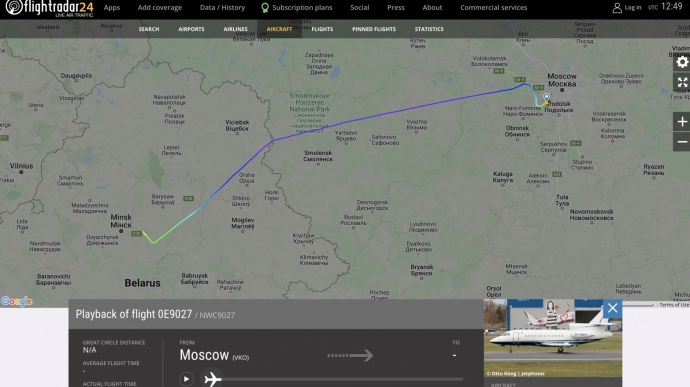690x387 pixels.
Task: Switch to the Airlines tab
Action: coord(235,29)
